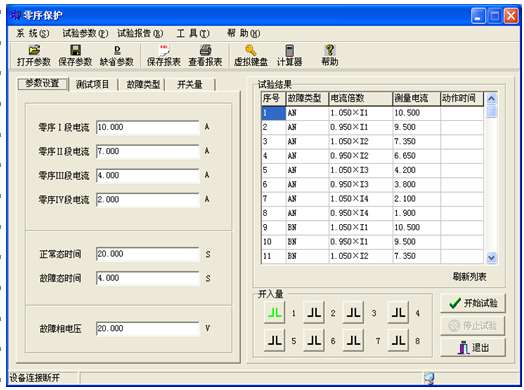The image size is (524, 390).
Task: Select result row 6 with 3.800
Action: click(372, 185)
